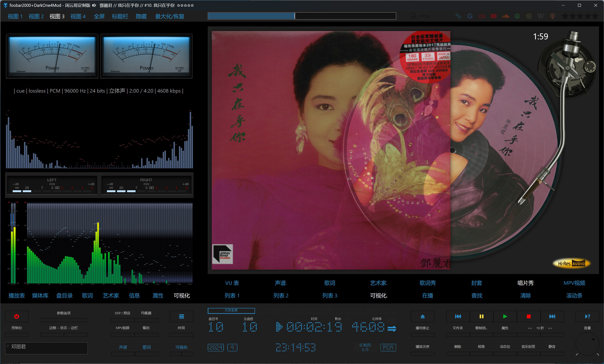Image resolution: width=604 pixels, height=364 pixels.
Task: Click the Google search icon
Action: [470, 16]
